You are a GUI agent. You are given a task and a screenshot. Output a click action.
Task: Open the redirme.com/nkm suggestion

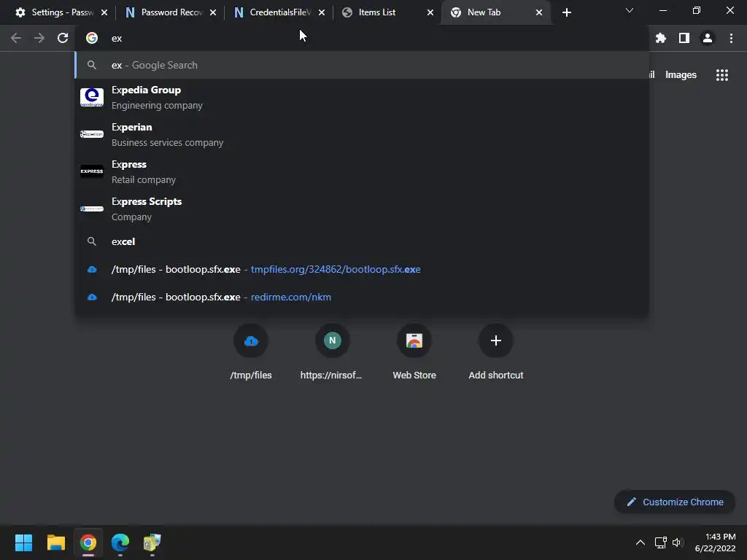362,297
